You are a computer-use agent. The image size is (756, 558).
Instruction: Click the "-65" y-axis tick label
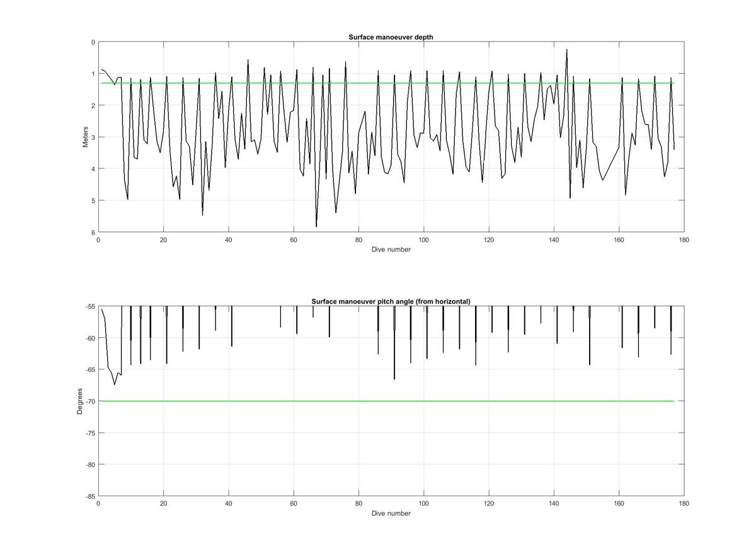click(x=89, y=369)
